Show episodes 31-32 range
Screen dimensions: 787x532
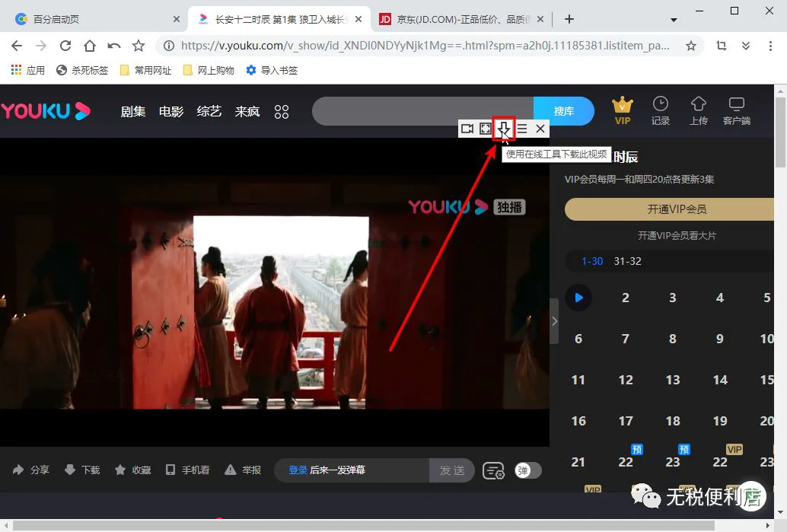(627, 261)
